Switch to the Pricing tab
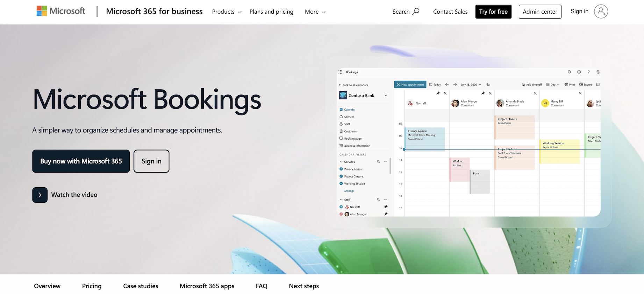This screenshot has height=294, width=644. [92, 286]
